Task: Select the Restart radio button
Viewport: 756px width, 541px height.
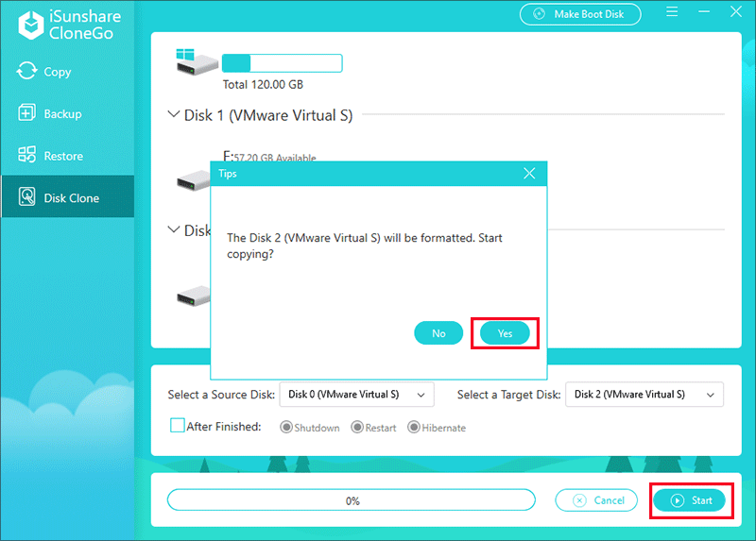Action: [357, 428]
